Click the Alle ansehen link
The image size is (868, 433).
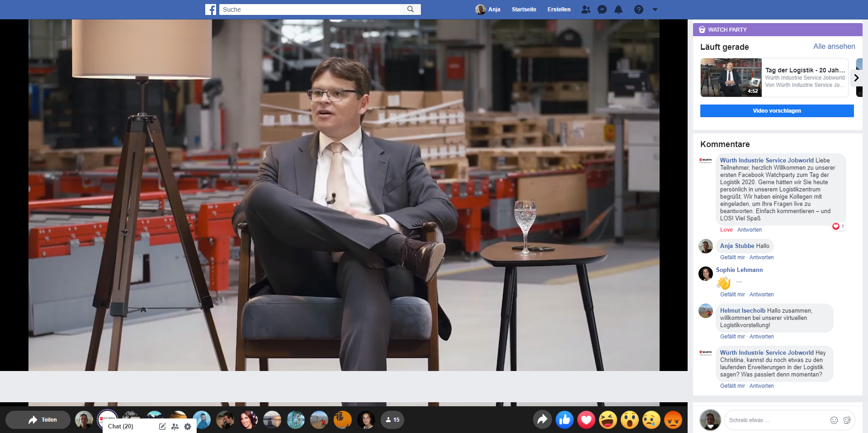tap(834, 47)
